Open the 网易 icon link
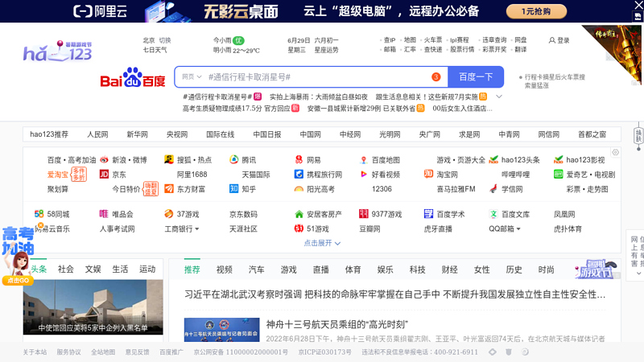The height and width of the screenshot is (362, 644). coord(299,159)
